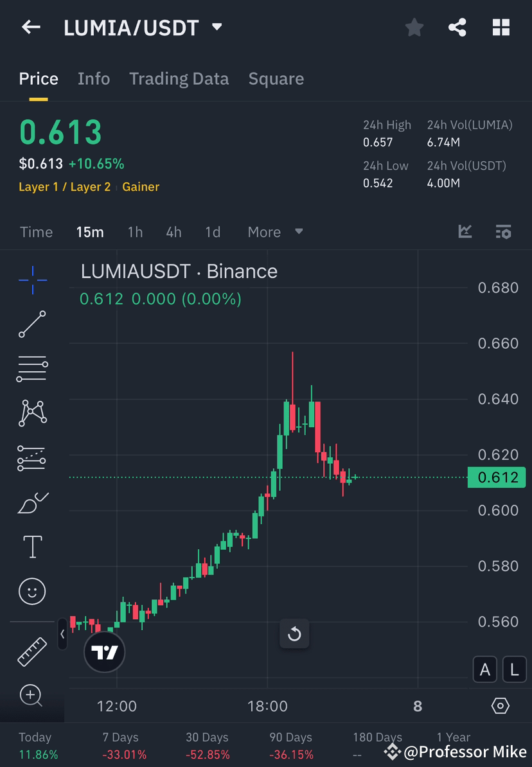The image size is (532, 767).
Task: Switch to the Trading Data tab
Action: coord(179,78)
